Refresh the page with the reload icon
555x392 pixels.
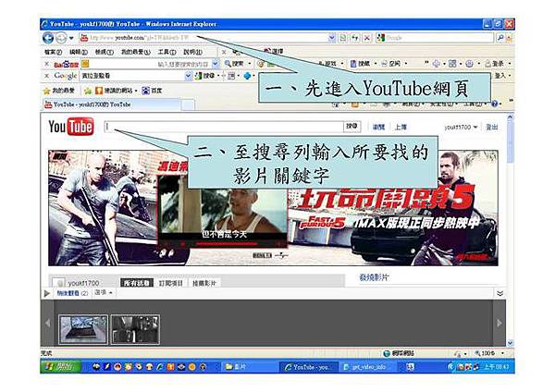coord(354,38)
